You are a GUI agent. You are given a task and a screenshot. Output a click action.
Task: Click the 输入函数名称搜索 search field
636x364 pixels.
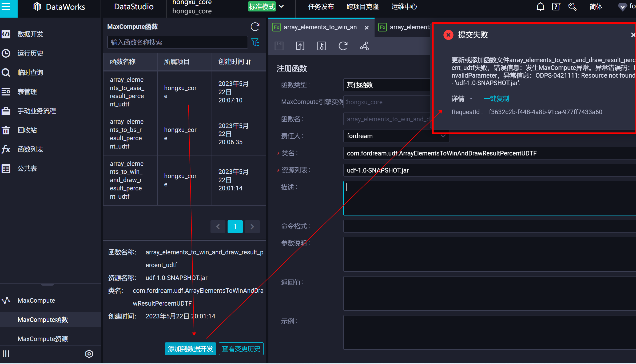point(177,42)
